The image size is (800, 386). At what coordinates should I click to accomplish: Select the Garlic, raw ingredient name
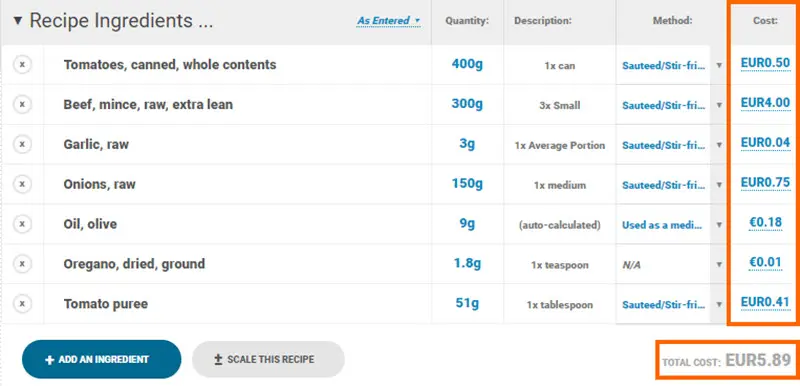96,145
